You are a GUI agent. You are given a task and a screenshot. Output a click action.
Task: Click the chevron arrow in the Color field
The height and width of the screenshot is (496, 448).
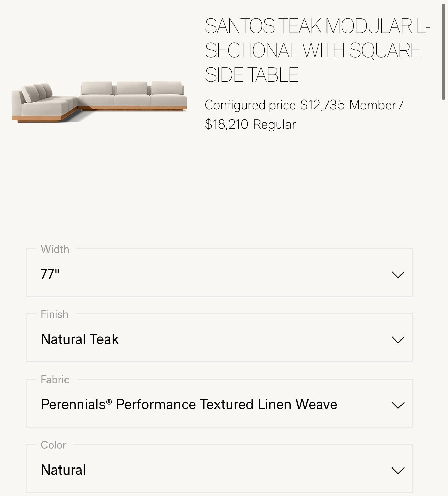click(x=398, y=470)
